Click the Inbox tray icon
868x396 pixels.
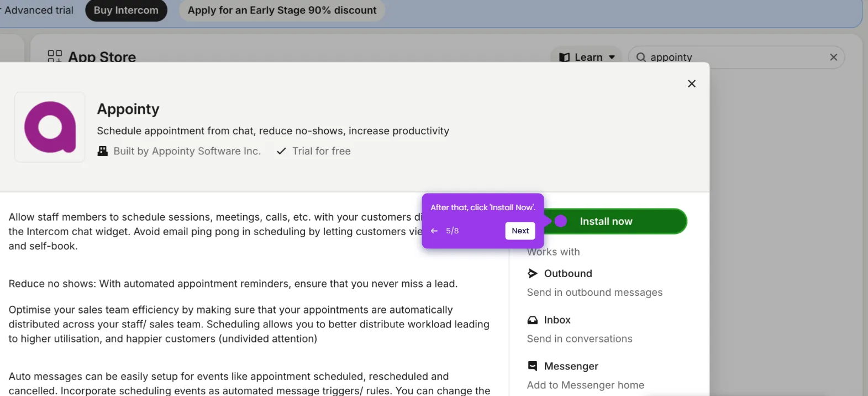pos(533,320)
